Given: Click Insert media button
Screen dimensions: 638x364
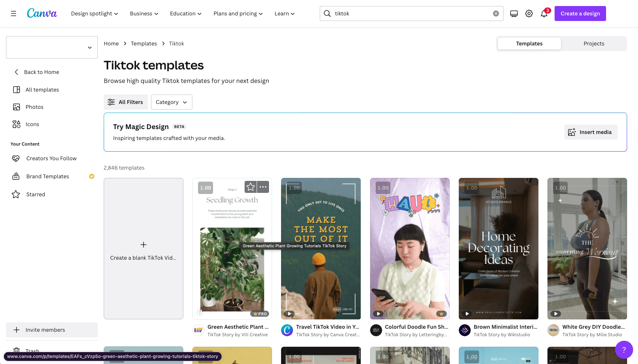Looking at the screenshot, I should pos(591,132).
